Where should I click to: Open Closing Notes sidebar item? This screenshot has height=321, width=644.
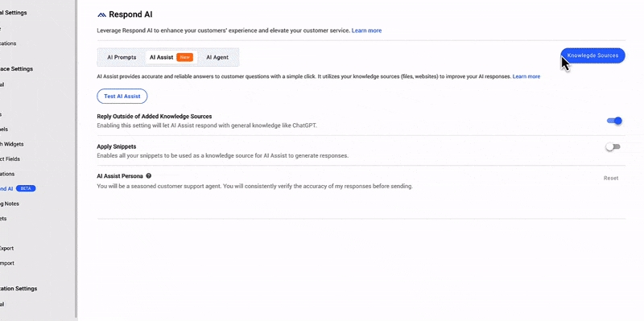[x=10, y=204]
